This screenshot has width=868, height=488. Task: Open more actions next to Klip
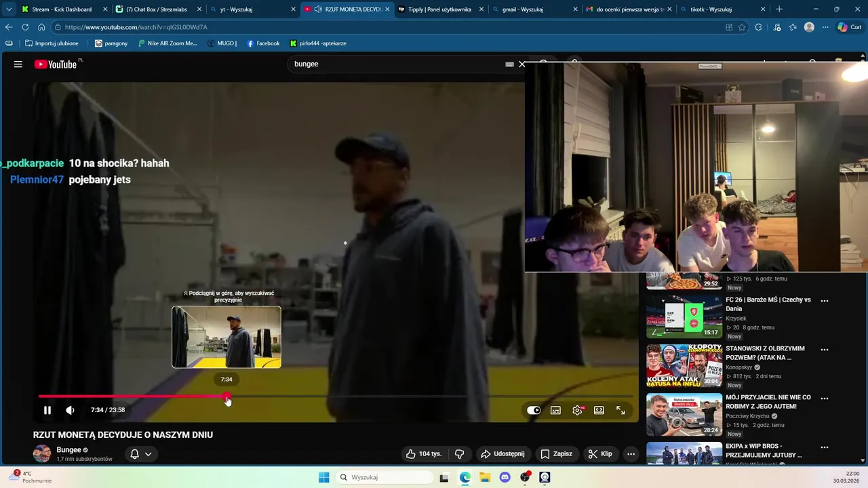[x=631, y=454]
